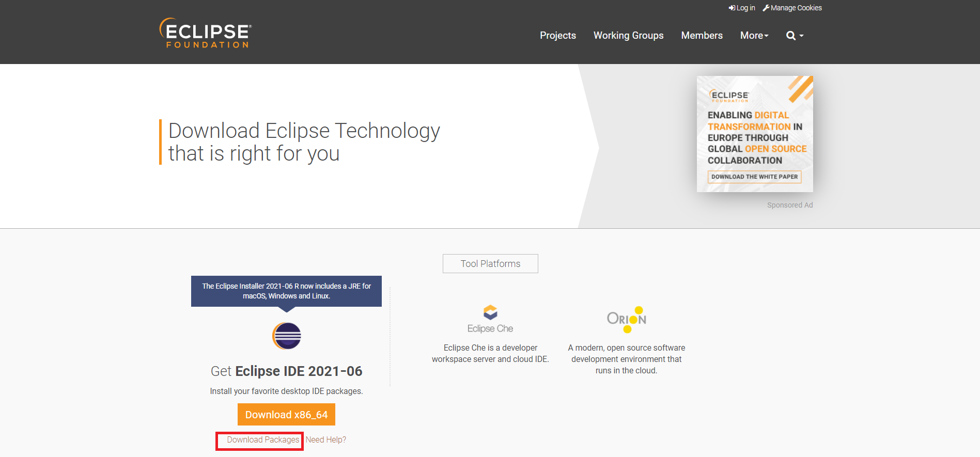Image resolution: width=980 pixels, height=457 pixels.
Task: Click the 'Get Eclipse IDE 2021-06' heading
Action: coord(286,371)
